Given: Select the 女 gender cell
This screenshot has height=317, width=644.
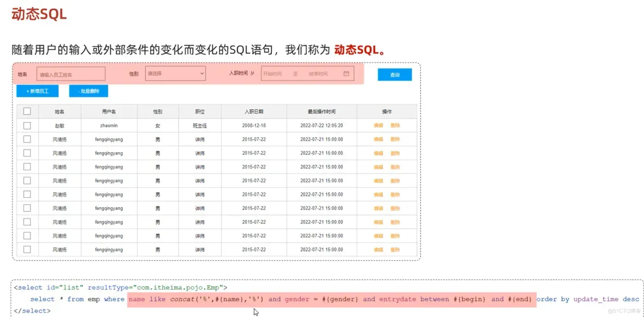Looking at the screenshot, I should coord(158,126).
